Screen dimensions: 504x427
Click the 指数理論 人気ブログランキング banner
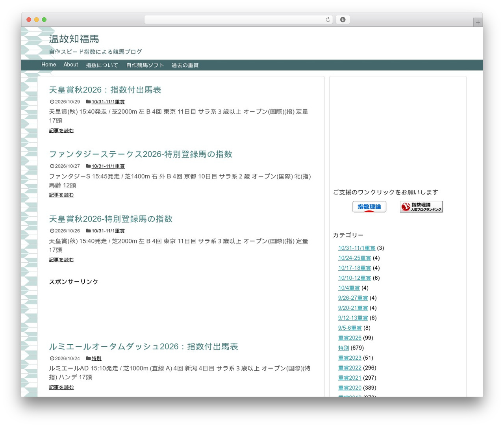click(x=421, y=207)
